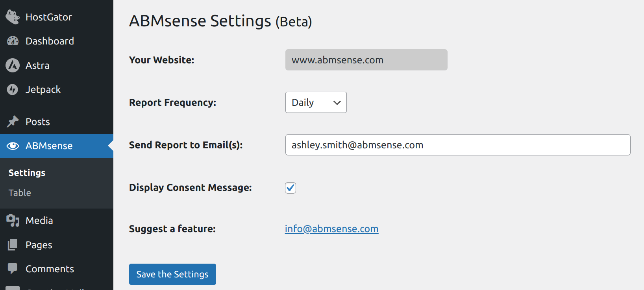Open the Table submenu item
The width and height of the screenshot is (644, 290).
pos(20,193)
